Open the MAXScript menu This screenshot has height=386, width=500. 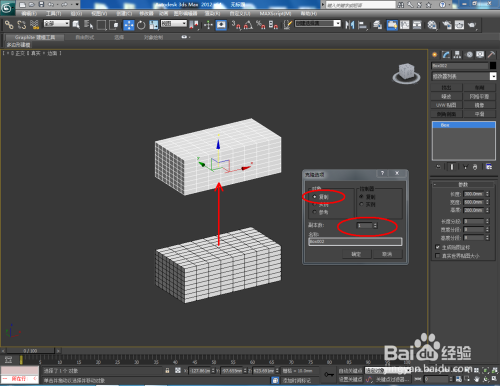275,14
